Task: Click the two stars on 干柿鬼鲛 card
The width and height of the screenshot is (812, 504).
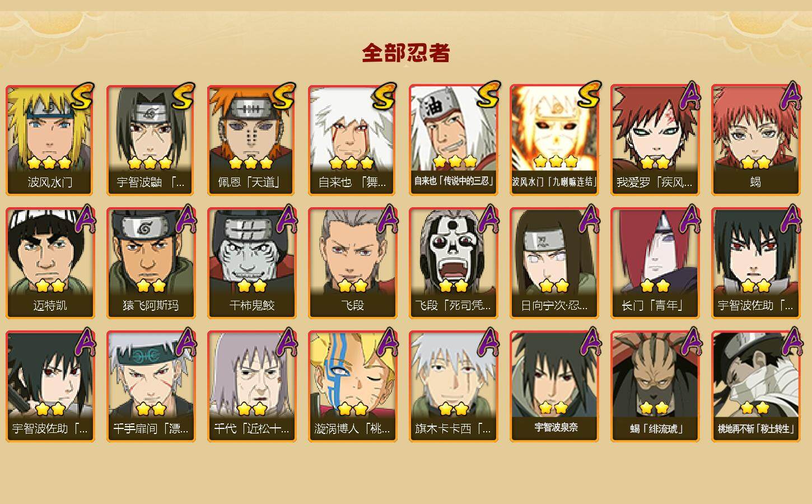Action: [251, 286]
